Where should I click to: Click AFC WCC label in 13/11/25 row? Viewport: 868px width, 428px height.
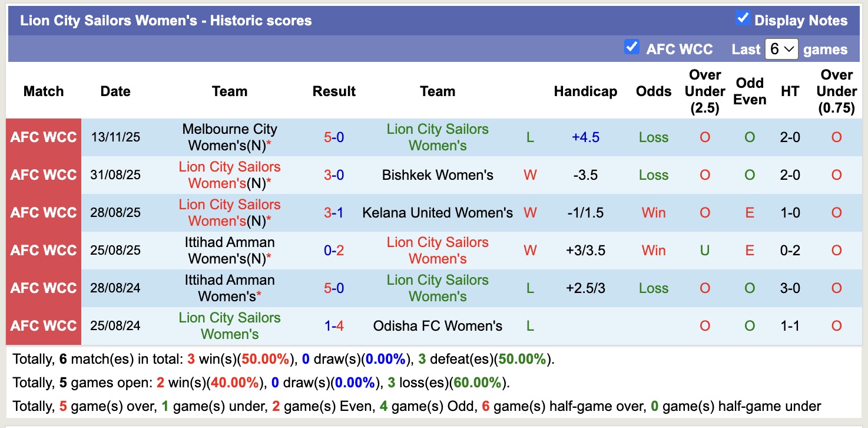coord(44,137)
